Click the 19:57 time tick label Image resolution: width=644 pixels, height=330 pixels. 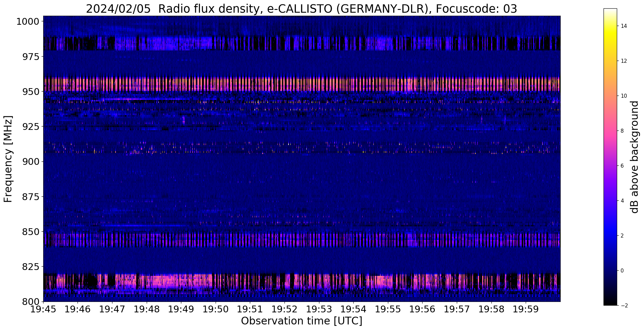click(x=457, y=309)
